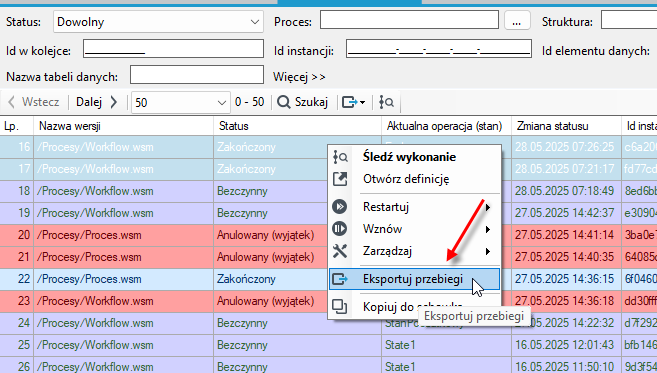Choose Eksportuj przebiegi menu entry

coord(413,279)
